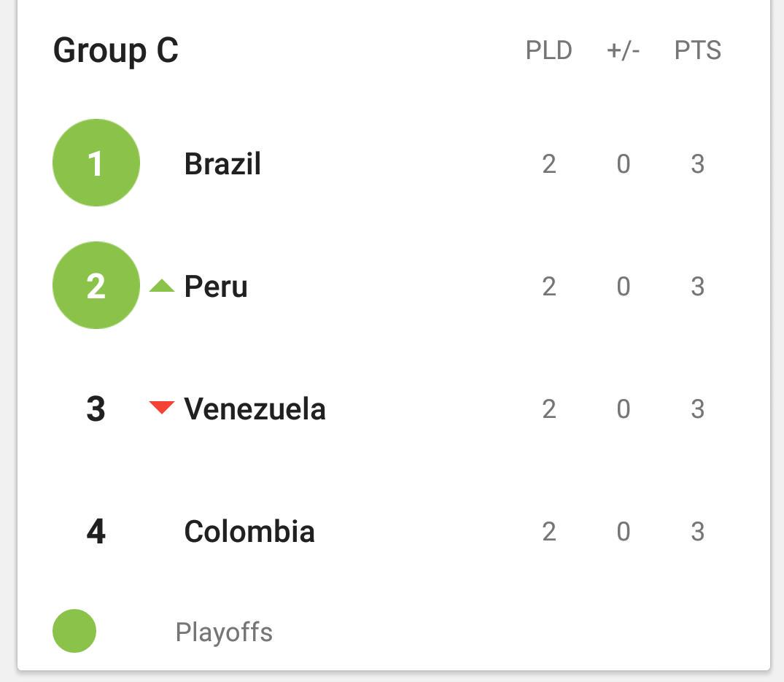Click the green Playoffs legend dot
Screen dimensions: 784x682
(74, 631)
